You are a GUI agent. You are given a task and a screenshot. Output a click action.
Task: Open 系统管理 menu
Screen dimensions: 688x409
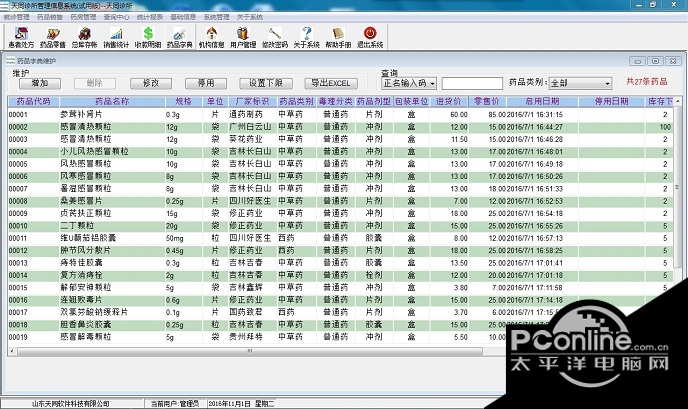216,17
